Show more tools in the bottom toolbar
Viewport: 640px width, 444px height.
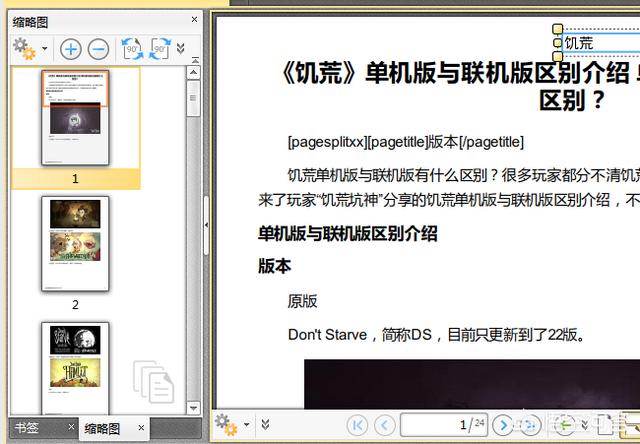[x=265, y=424]
